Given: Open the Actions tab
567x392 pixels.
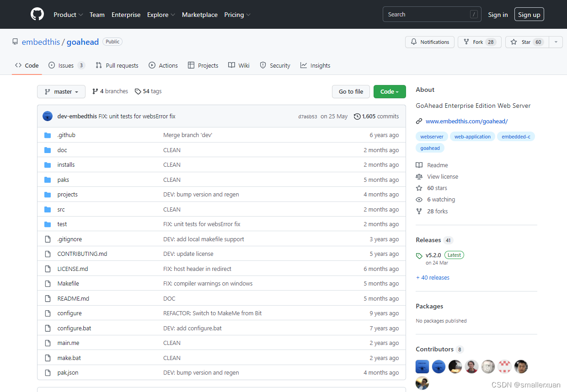Looking at the screenshot, I should click(163, 66).
